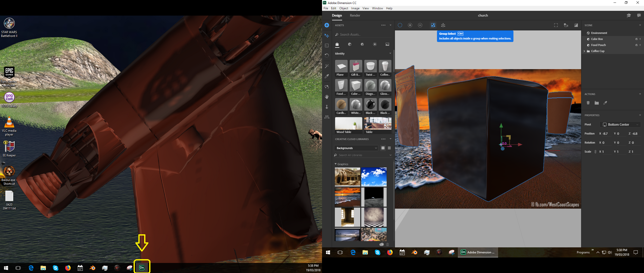Image resolution: width=644 pixels, height=273 pixels.
Task: Show Lights filter sun icon in Assets
Action: coord(375,44)
